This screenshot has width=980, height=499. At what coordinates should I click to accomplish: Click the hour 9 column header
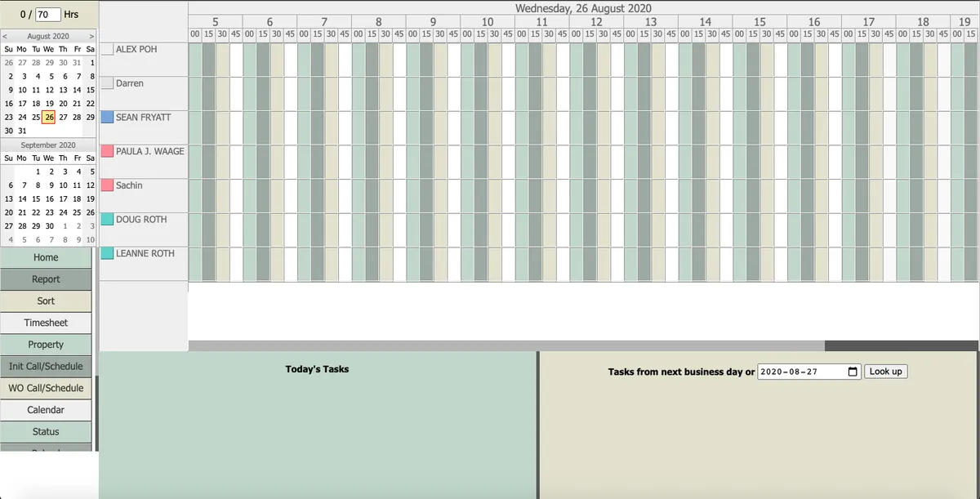click(433, 22)
